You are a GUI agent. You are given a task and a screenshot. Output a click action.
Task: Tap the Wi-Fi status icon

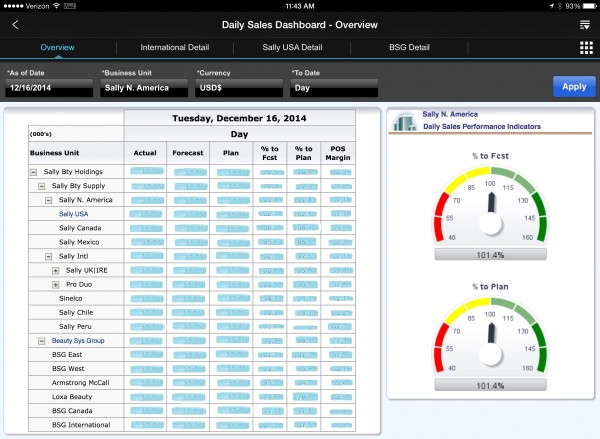pos(57,6)
